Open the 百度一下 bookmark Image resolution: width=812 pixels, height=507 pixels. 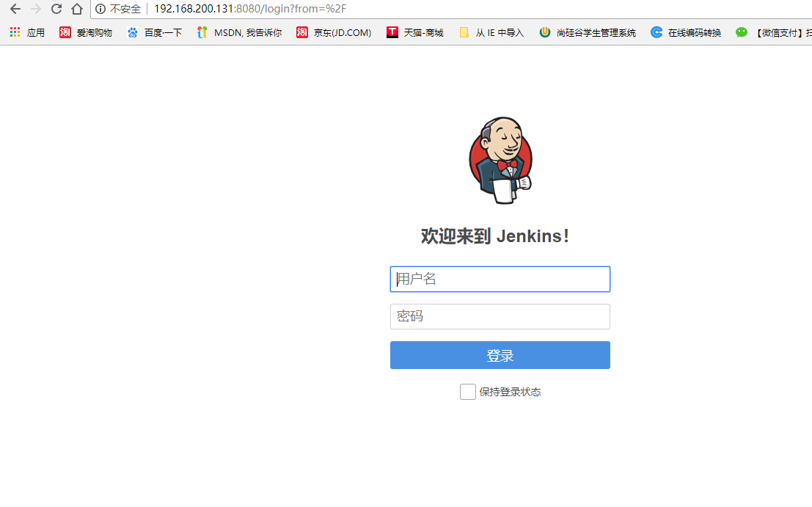(154, 32)
